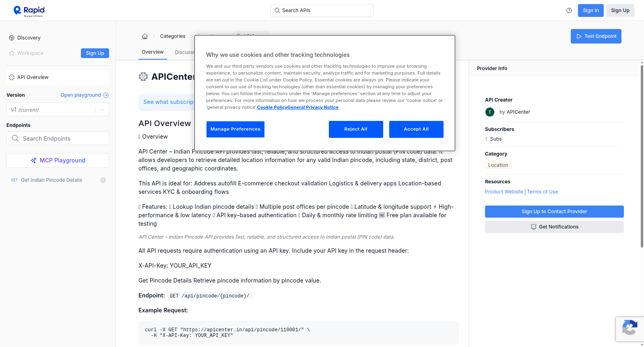
Task: Accept All cookies
Action: pyautogui.click(x=416, y=129)
